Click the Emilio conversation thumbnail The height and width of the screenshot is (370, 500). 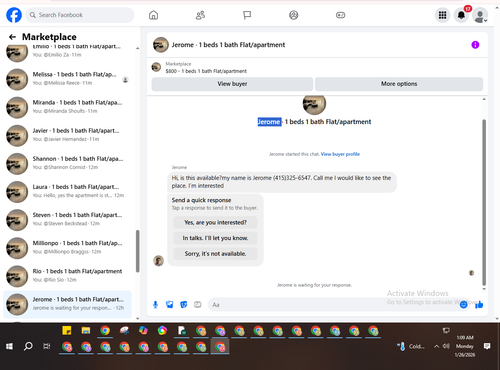click(x=17, y=52)
